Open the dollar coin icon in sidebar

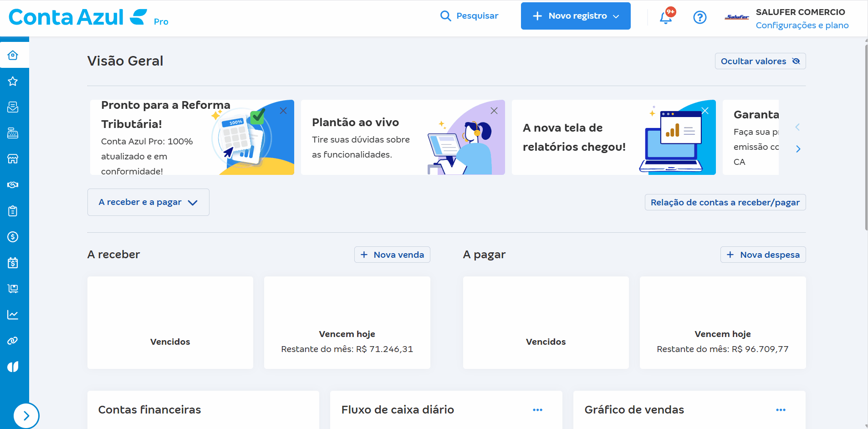click(x=13, y=237)
